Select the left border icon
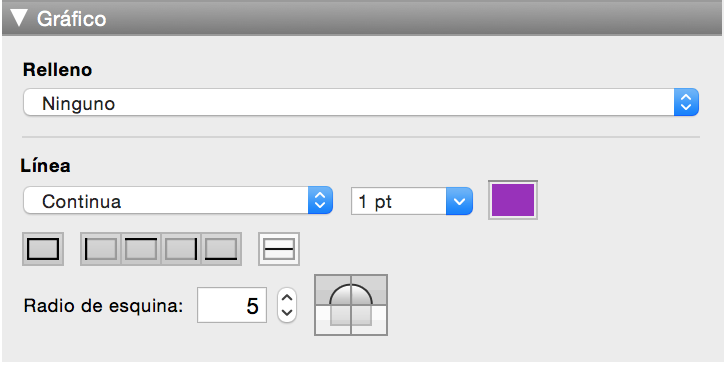The height and width of the screenshot is (366, 724). point(101,249)
